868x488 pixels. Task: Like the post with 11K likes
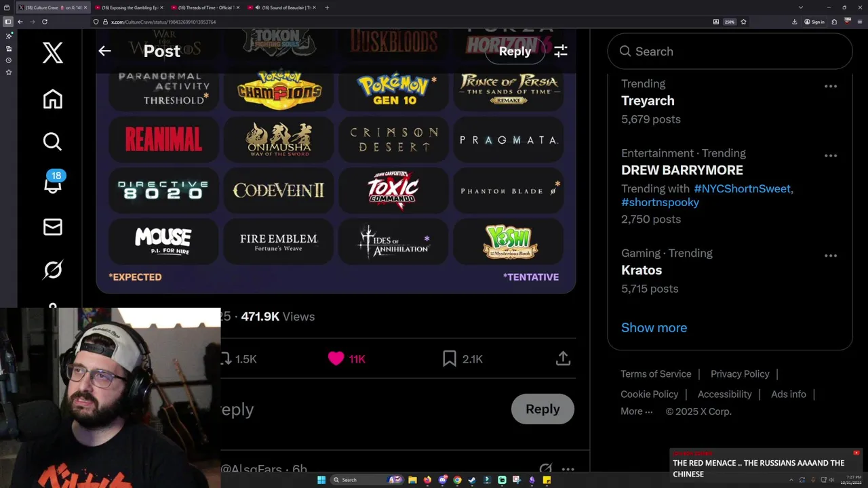pyautogui.click(x=336, y=359)
